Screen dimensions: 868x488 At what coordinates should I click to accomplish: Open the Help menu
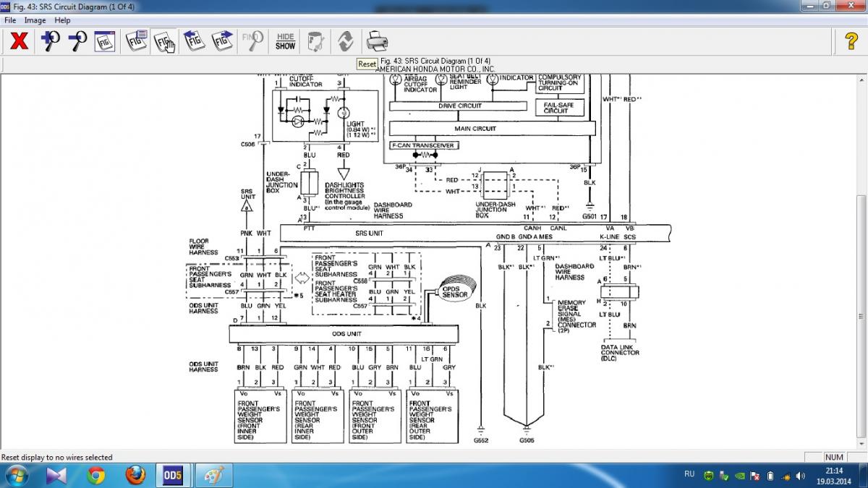(63, 20)
